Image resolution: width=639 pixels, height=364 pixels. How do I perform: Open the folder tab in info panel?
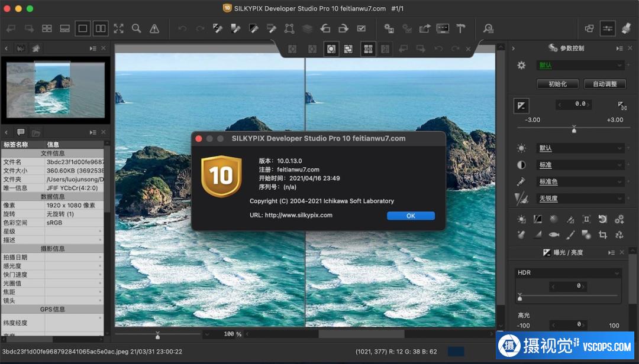coord(36,133)
